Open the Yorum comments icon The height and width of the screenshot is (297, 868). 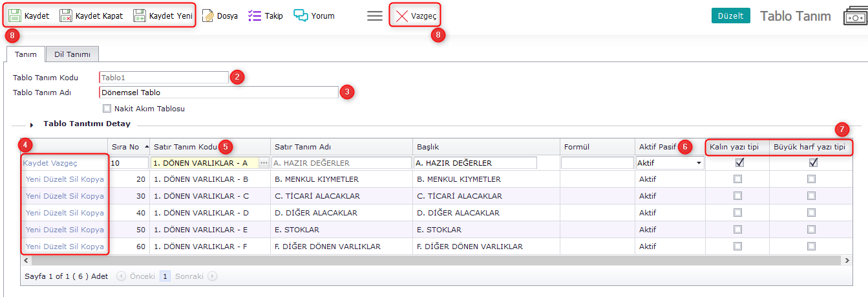coord(301,16)
